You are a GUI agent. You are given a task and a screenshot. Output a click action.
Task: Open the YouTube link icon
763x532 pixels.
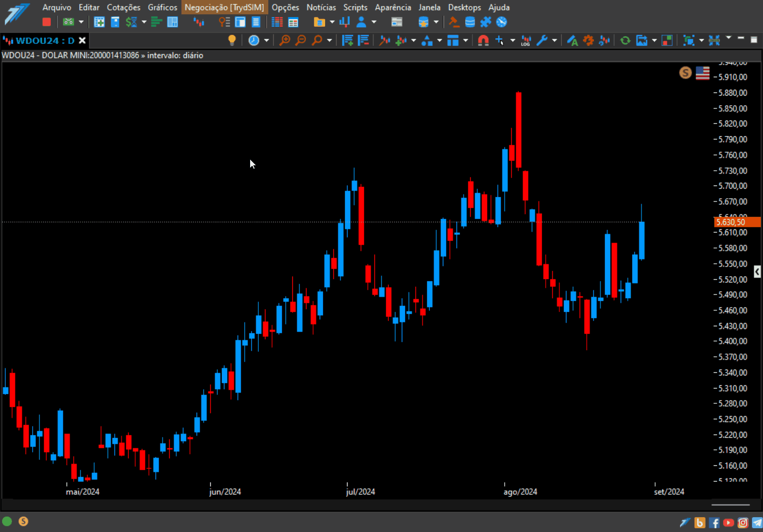point(729,523)
